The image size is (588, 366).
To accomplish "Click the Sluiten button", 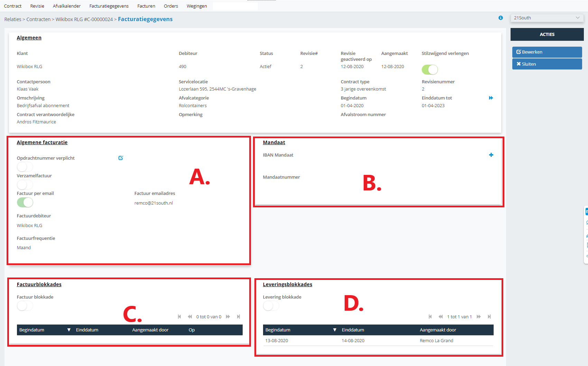I will 547,64.
